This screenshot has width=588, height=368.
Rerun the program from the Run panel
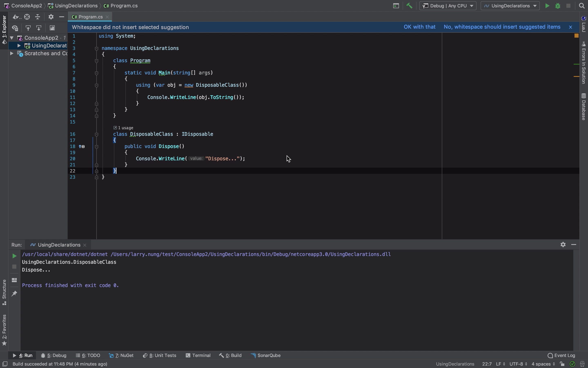tap(14, 256)
